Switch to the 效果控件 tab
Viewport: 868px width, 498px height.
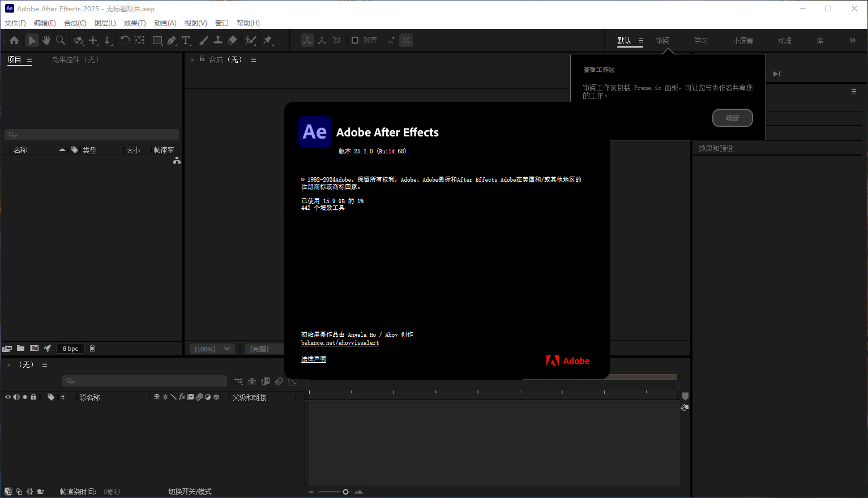[x=75, y=59]
